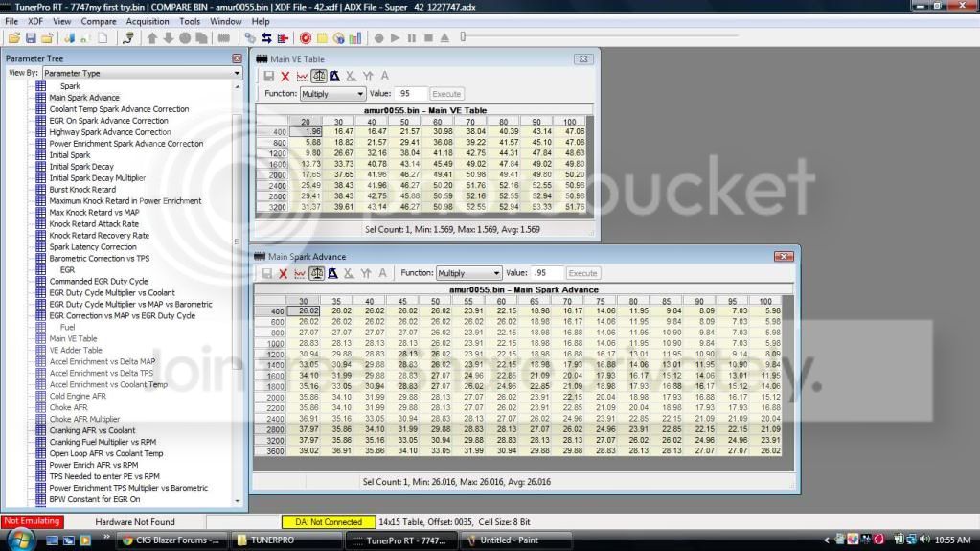Image resolution: width=980 pixels, height=551 pixels.
Task: Click the pause button in the main toolbar
Action: pyautogui.click(x=411, y=38)
